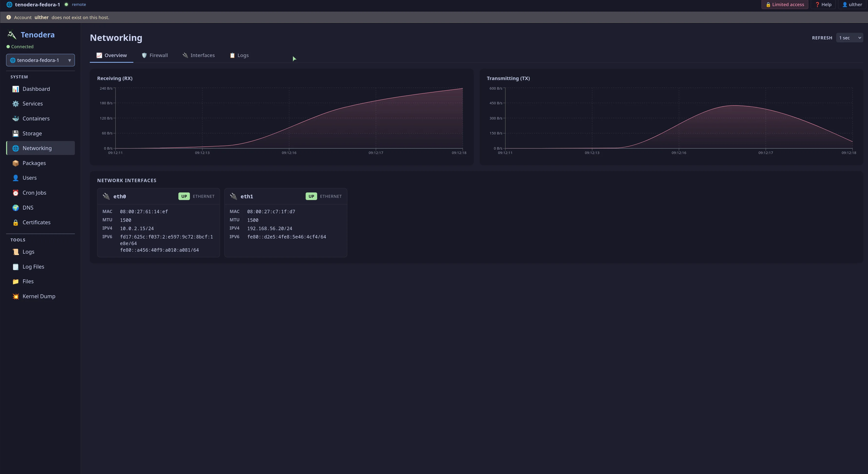Open the tenodera-fedora-1 host selector dropdown
The width and height of the screenshot is (868, 474).
[x=40, y=60]
